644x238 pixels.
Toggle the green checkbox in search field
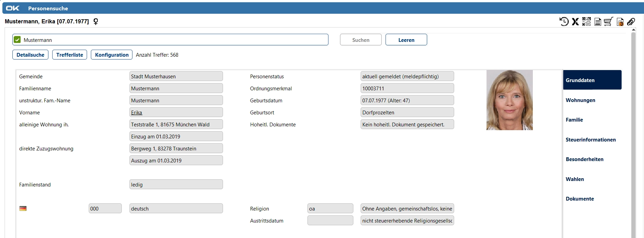(17, 40)
